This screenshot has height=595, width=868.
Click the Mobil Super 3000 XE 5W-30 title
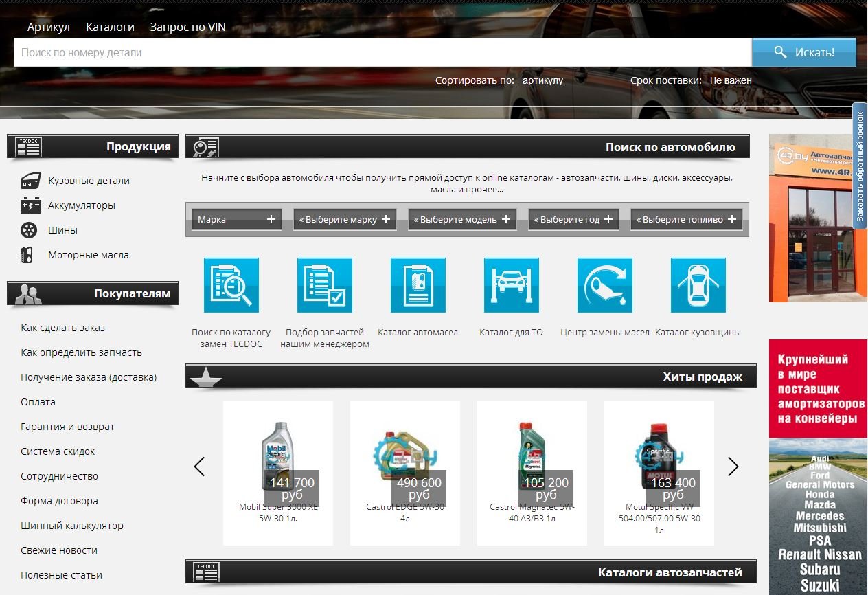click(278, 513)
